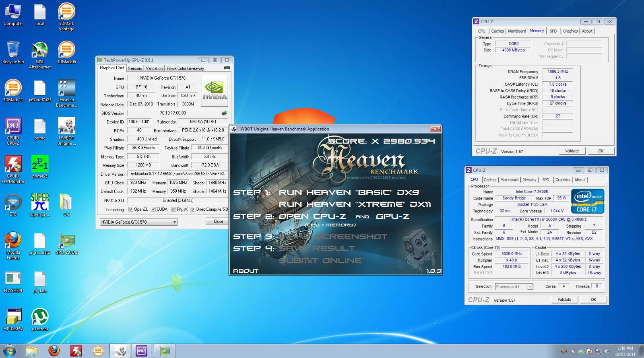The height and width of the screenshot is (358, 644).
Task: Launch MSI Afterburner from desktop
Action: click(40, 56)
